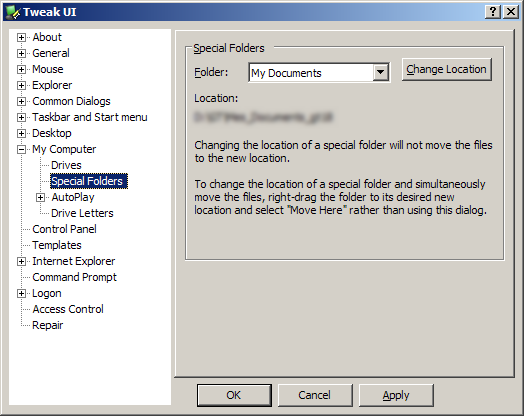Viewport: 524px width, 416px height.
Task: Expand the Mouse node plus box
Action: click(x=21, y=70)
